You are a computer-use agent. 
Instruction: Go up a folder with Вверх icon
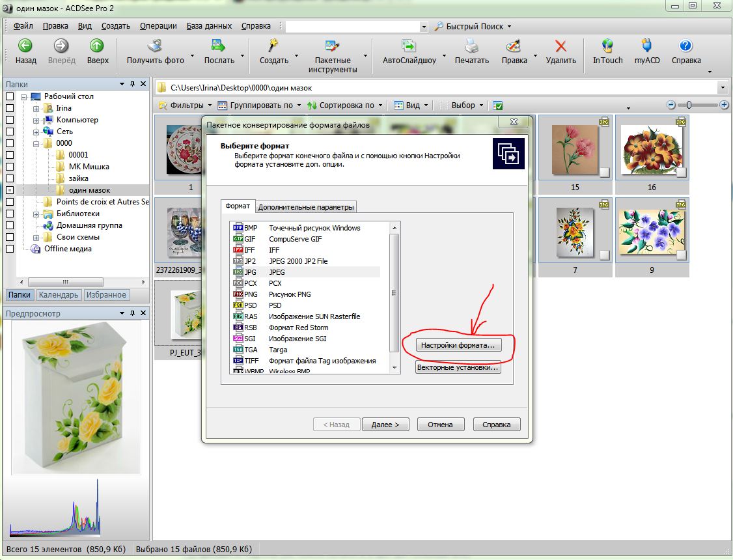pos(97,46)
